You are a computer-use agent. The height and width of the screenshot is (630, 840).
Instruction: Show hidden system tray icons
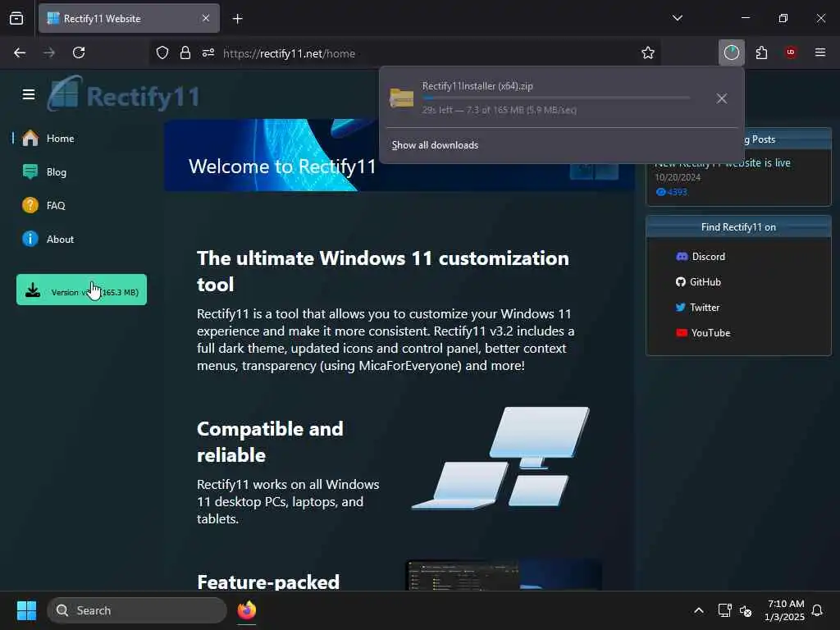(x=699, y=610)
